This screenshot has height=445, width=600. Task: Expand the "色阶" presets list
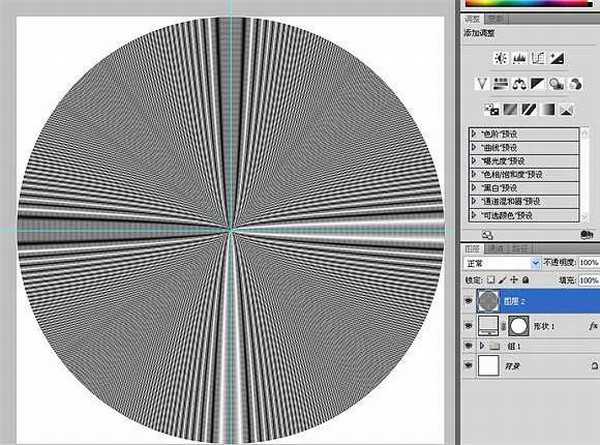[x=474, y=132]
